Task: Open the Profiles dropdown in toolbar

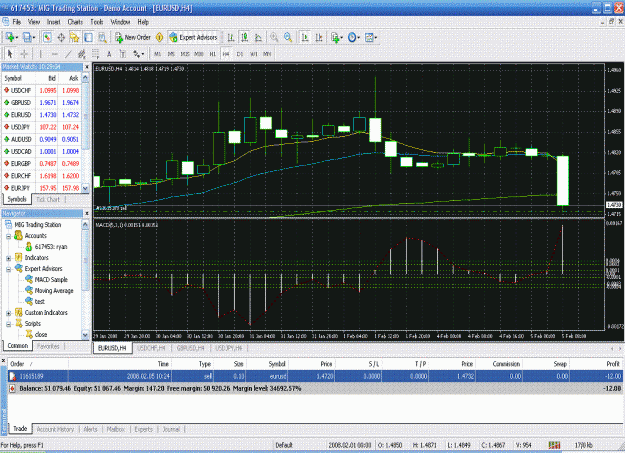Action: tap(28, 37)
